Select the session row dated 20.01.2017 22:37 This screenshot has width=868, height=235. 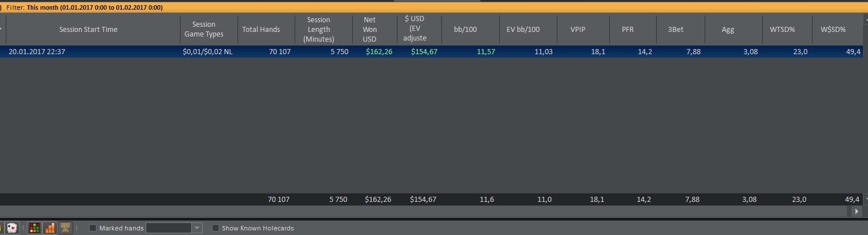(431, 51)
